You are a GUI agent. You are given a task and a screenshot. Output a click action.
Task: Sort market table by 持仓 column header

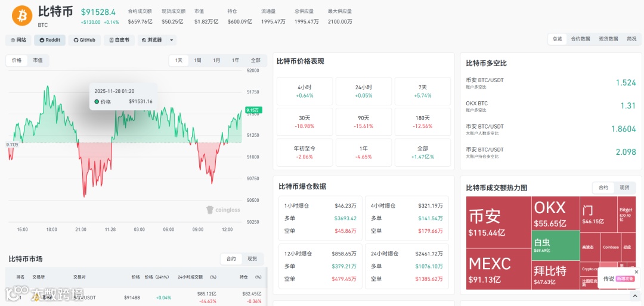pyautogui.click(x=244, y=277)
